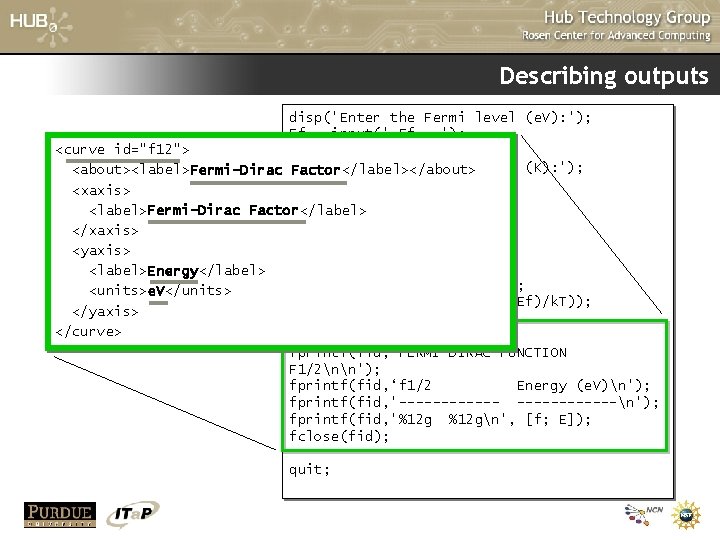Click the 'fclose(fid);' line
The height and width of the screenshot is (540, 720).
click(339, 436)
